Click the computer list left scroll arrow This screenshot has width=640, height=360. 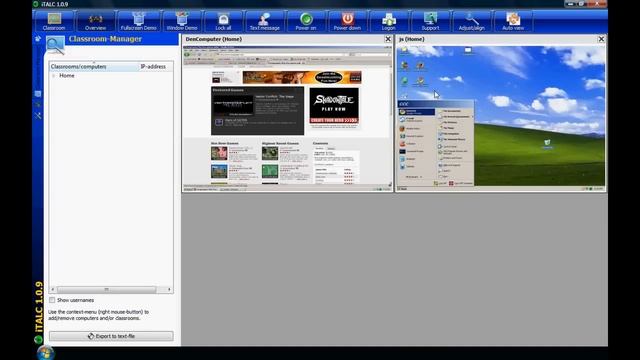tap(53, 289)
